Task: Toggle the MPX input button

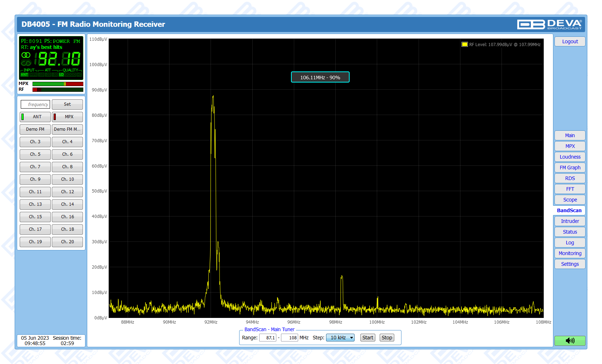Action: (67, 117)
